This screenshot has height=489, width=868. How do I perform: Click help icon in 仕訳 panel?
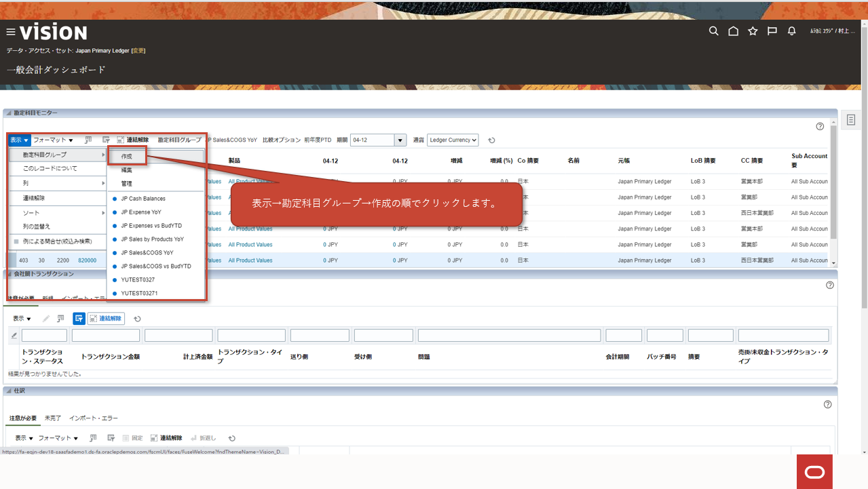[x=827, y=404]
